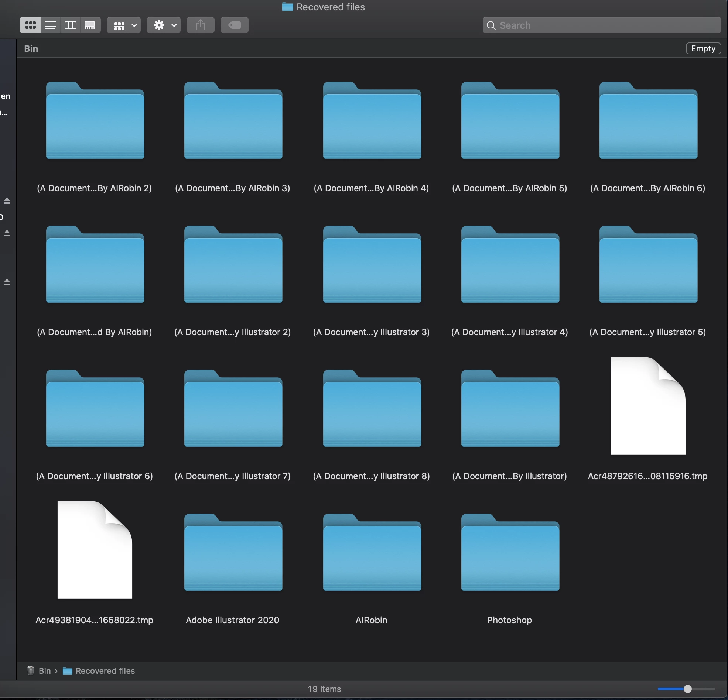The image size is (728, 700).
Task: Open the group-by arrangement dropdown
Action: point(124,25)
